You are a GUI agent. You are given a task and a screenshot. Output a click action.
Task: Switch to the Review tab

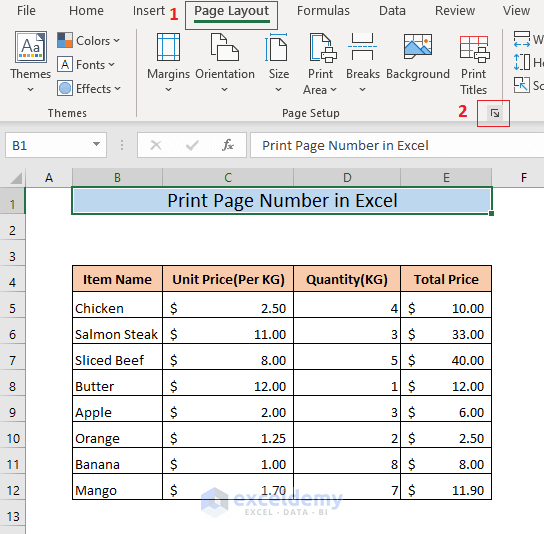point(455,11)
